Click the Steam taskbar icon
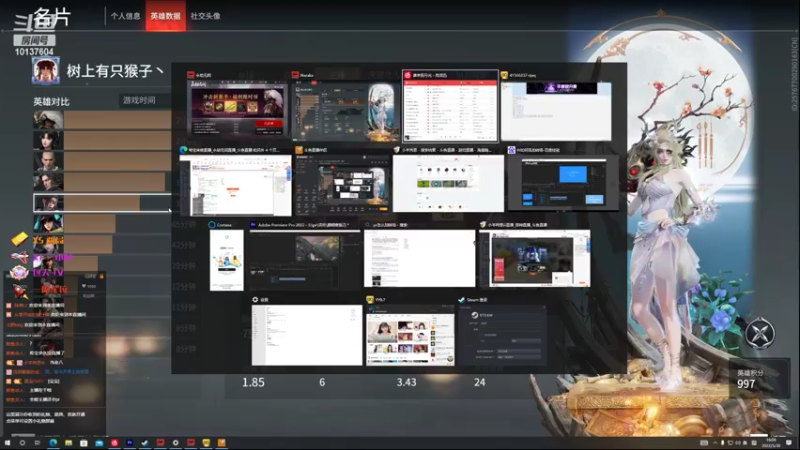Viewport: 800px width, 450px height. pos(145,443)
